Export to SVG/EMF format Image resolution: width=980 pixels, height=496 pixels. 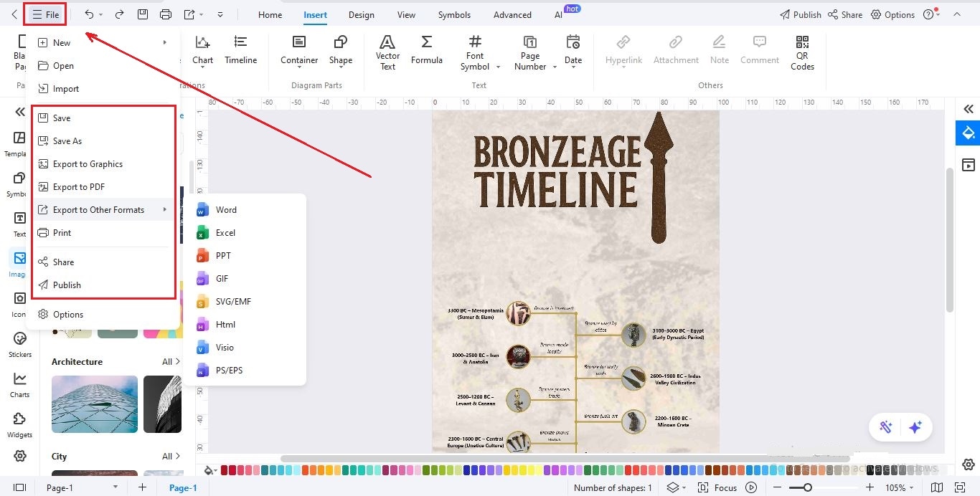(245, 301)
